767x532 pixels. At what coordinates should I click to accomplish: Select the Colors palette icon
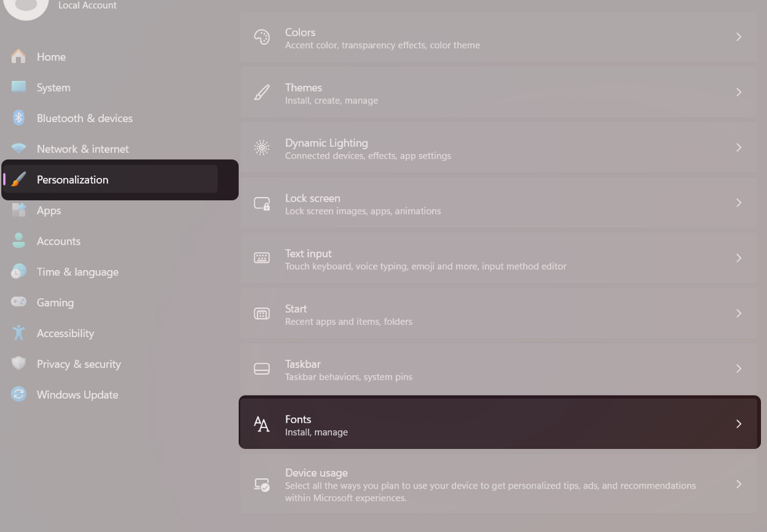(262, 37)
